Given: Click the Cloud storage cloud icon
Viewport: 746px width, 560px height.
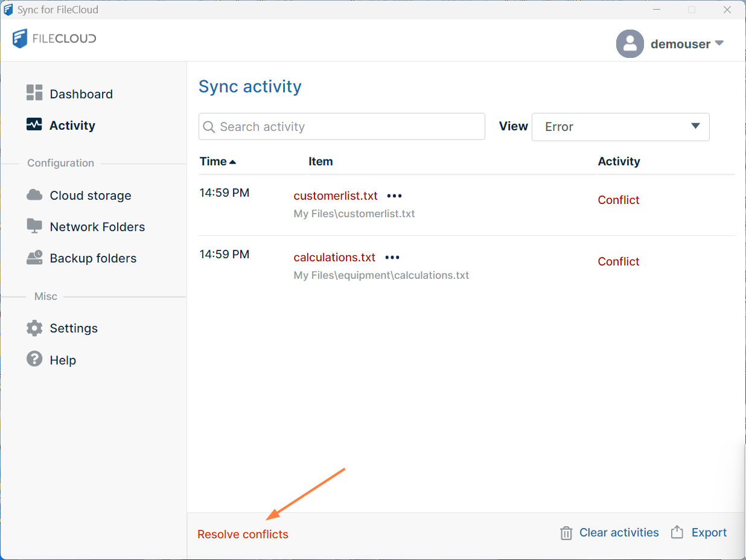Looking at the screenshot, I should [34, 195].
